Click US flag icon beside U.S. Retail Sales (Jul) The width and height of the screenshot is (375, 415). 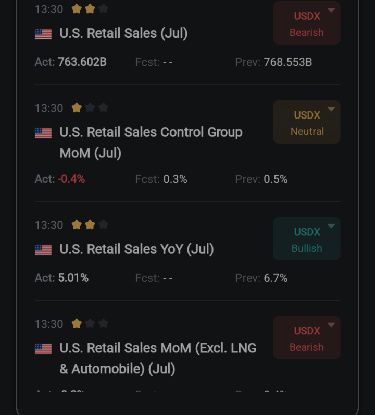[x=43, y=34]
